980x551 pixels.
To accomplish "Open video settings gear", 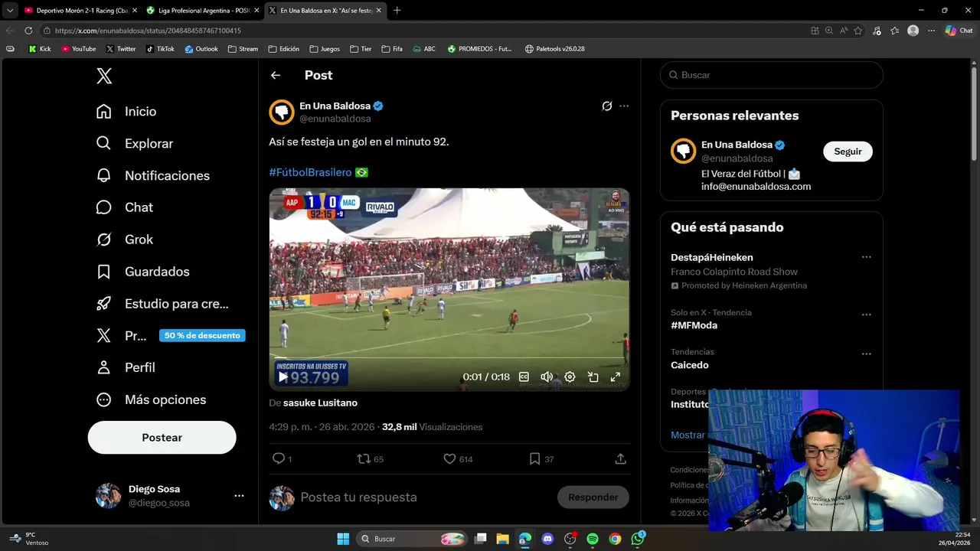I will click(x=570, y=377).
